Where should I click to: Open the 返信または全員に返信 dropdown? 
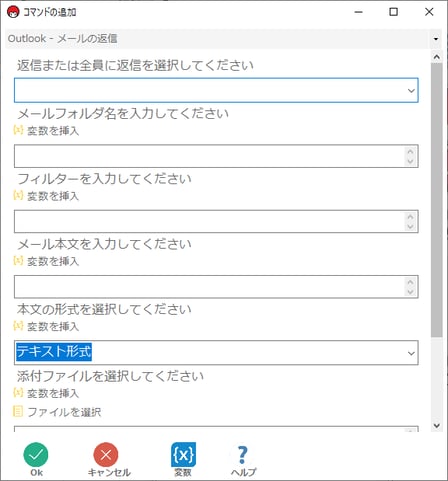pyautogui.click(x=216, y=90)
